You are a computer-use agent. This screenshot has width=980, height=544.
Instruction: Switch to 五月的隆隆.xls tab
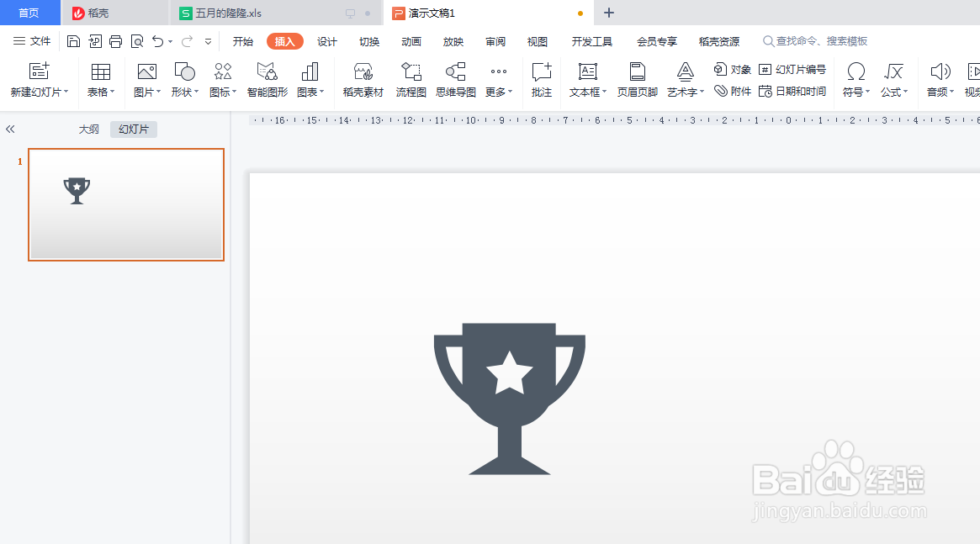click(276, 13)
